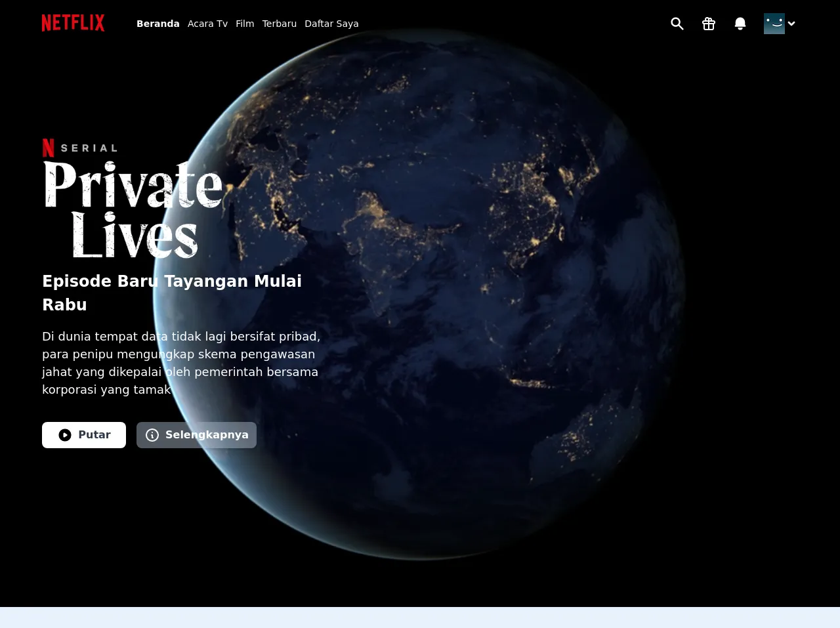
Task: Click the Private Lives title logo
Action: [133, 210]
